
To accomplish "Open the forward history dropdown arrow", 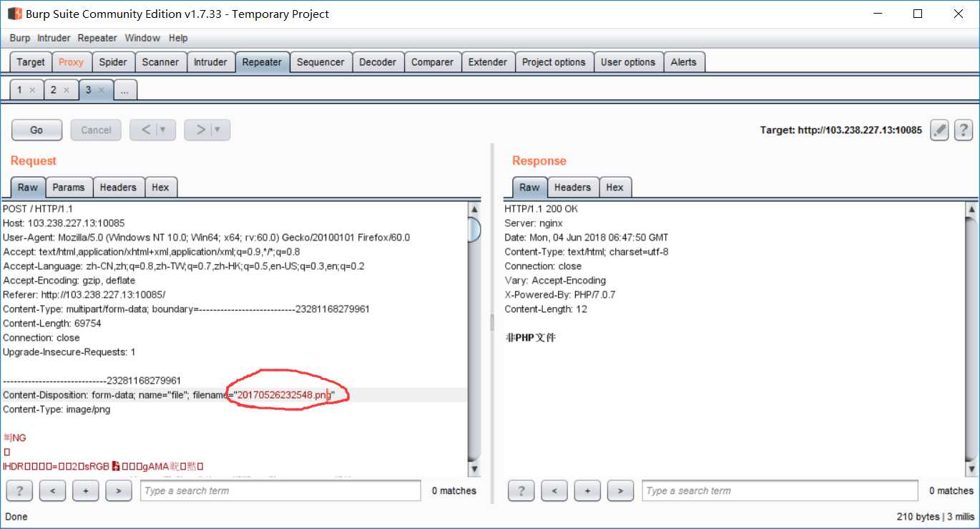I will pos(218,130).
